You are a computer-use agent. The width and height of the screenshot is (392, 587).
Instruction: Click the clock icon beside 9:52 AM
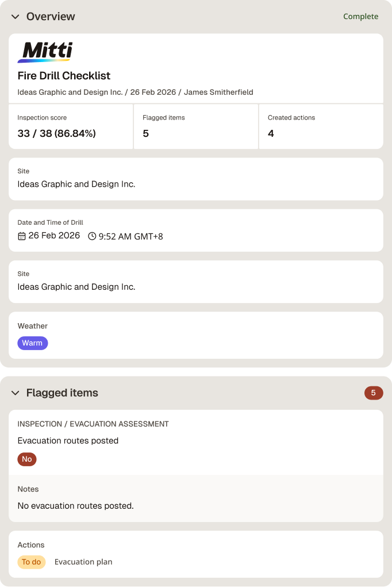[x=92, y=236]
